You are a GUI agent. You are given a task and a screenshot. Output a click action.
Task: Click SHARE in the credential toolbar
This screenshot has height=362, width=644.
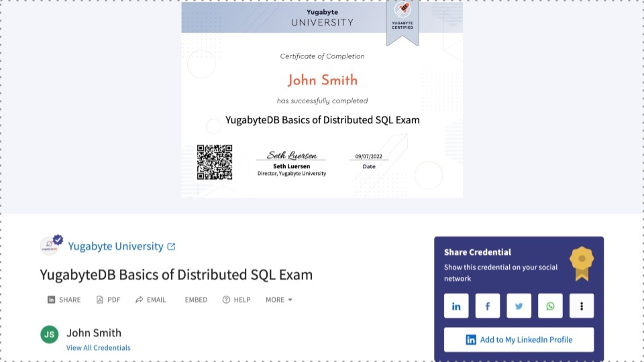pyautogui.click(x=64, y=300)
